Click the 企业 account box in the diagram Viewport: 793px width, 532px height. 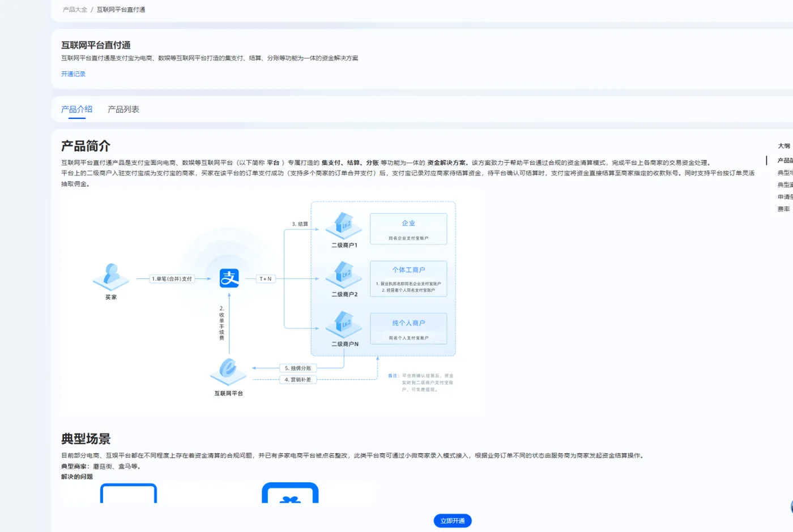point(408,229)
